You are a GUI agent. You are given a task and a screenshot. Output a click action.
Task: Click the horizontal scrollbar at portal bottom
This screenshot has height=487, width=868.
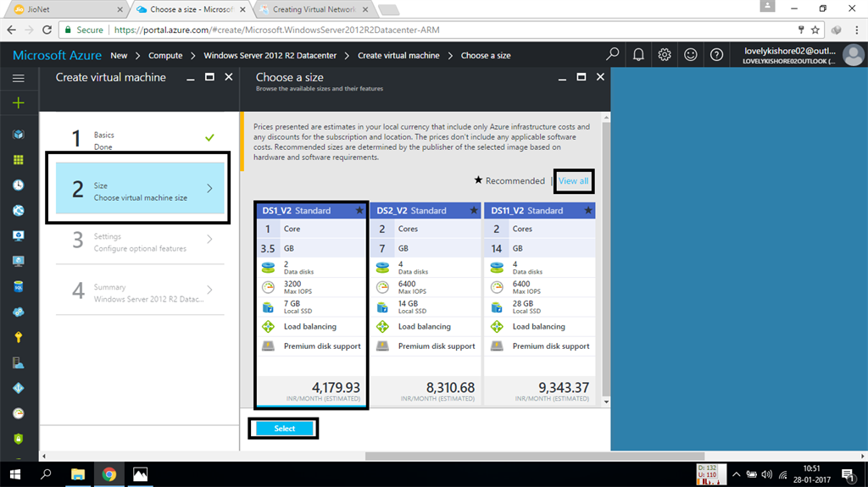point(535,457)
